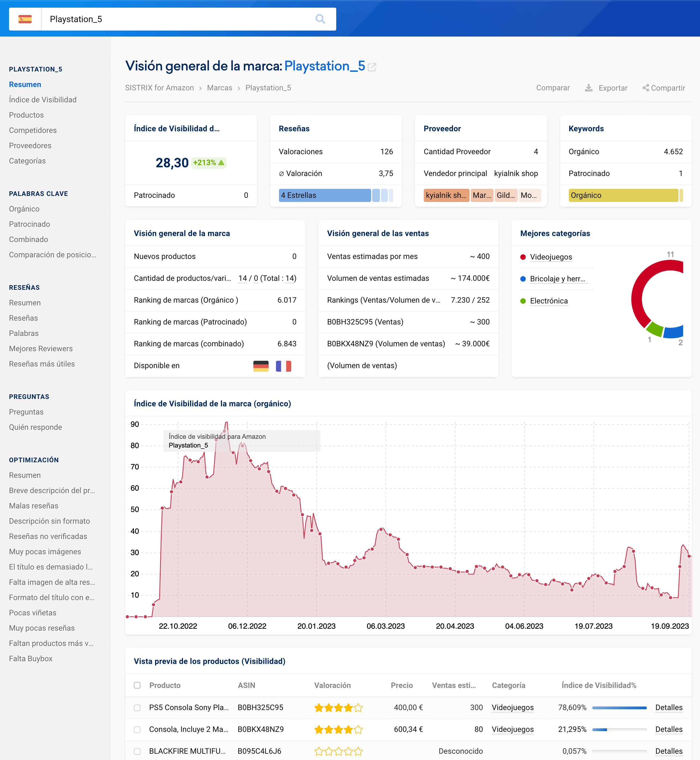Image resolution: width=700 pixels, height=760 pixels.
Task: Toggle the select-all checkbox in product table header
Action: [137, 685]
